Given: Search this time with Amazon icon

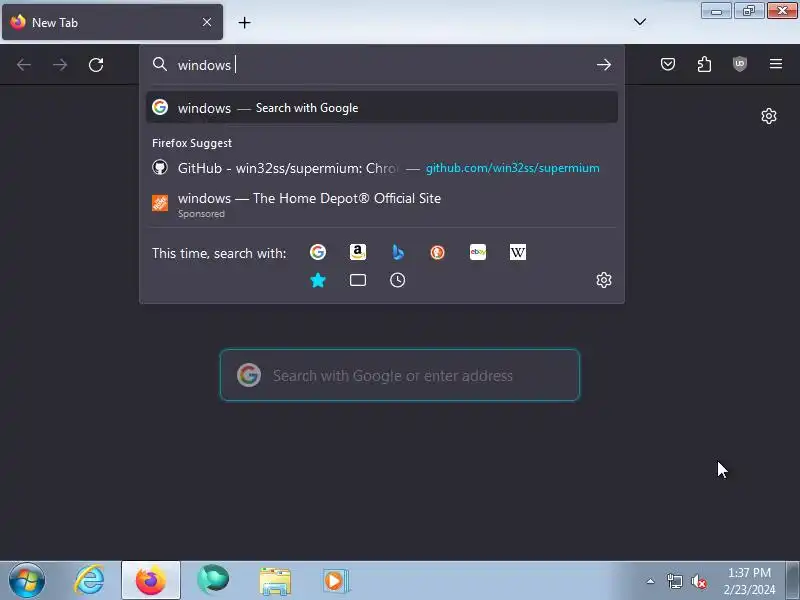Looking at the screenshot, I should coord(358,252).
